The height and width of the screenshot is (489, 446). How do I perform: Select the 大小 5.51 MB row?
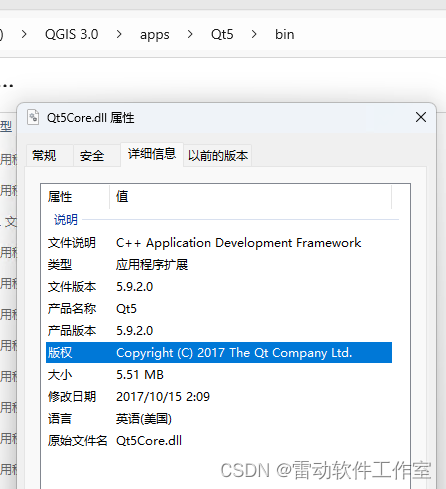[x=219, y=375]
